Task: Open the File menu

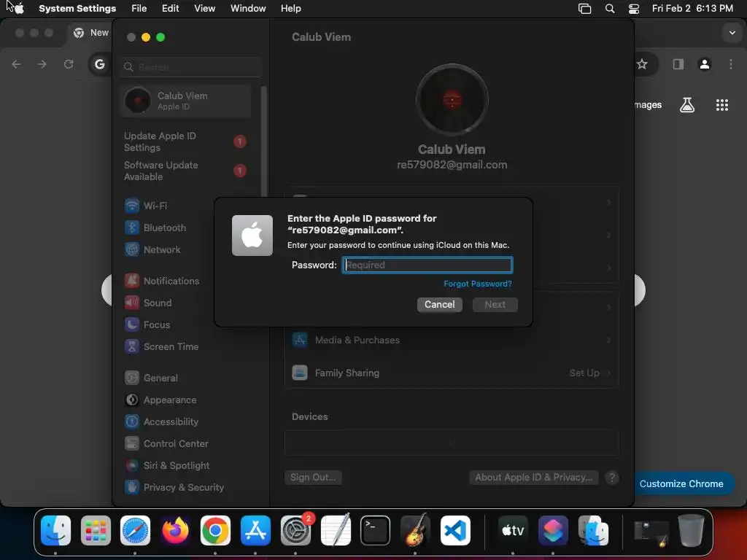Action: pyautogui.click(x=139, y=9)
